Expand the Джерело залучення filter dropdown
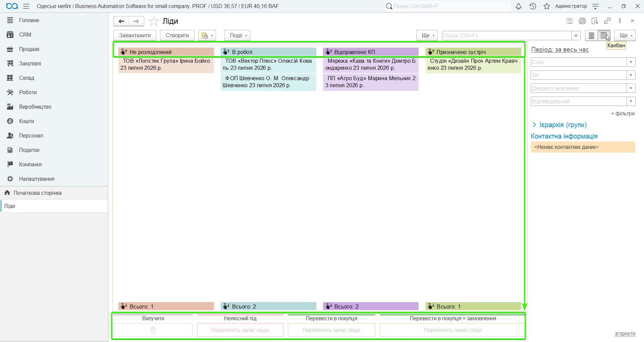 (631, 88)
